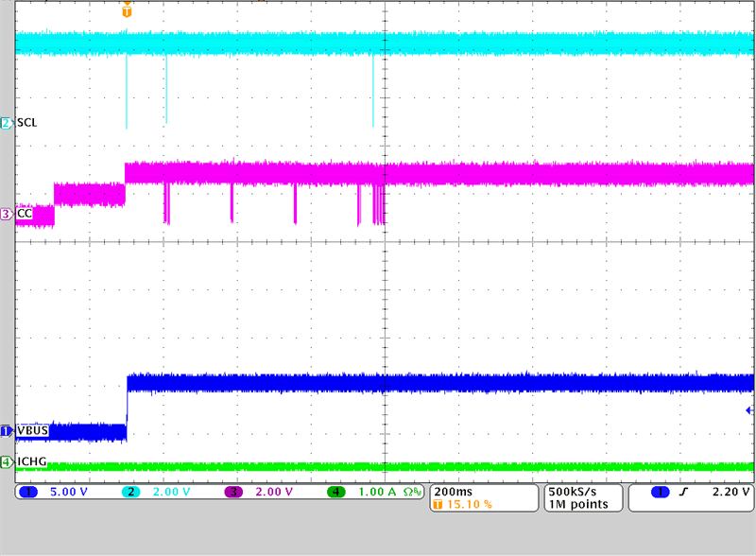Select the channel 2 ground marker beside SCL
The height and width of the screenshot is (556, 756).
click(7, 123)
